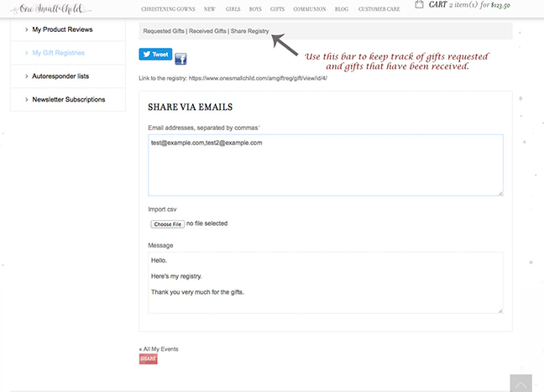Open the Blog page from the navigation
The width and height of the screenshot is (544, 392).
click(341, 8)
